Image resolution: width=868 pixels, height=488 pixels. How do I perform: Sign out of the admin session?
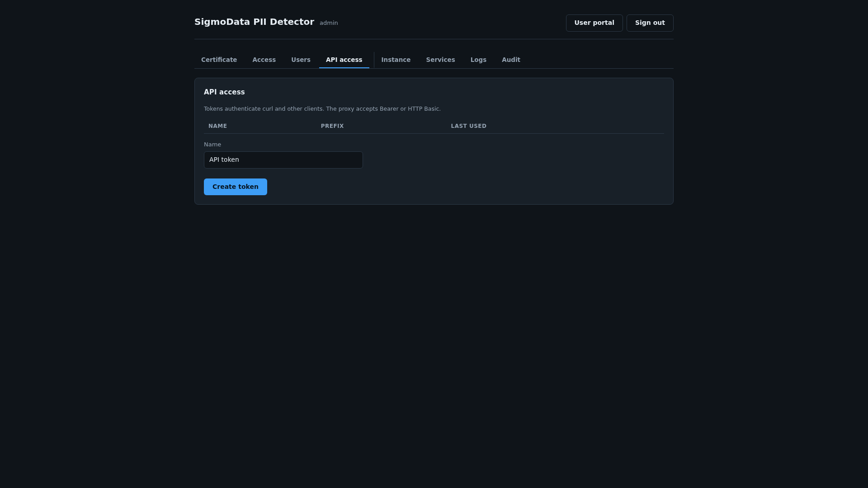tap(650, 23)
